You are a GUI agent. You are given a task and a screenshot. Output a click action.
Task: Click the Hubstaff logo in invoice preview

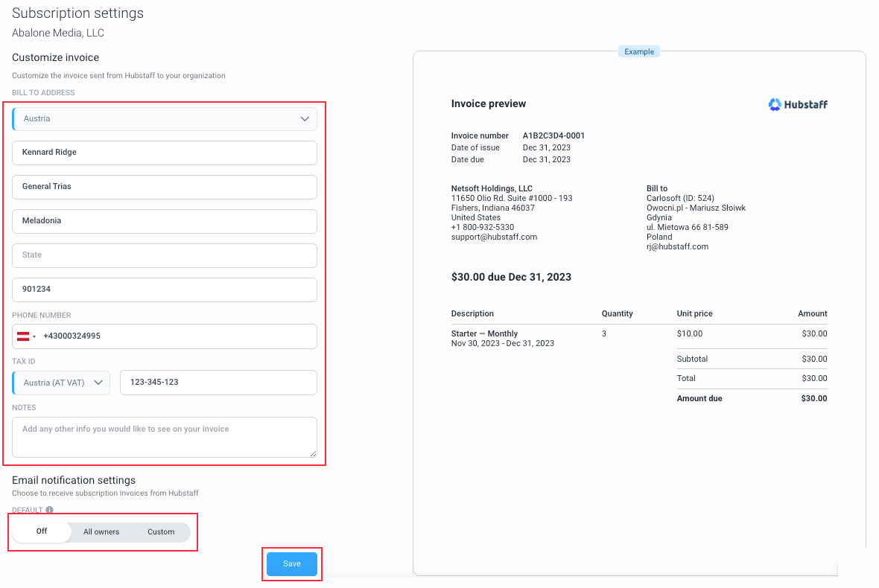[798, 104]
